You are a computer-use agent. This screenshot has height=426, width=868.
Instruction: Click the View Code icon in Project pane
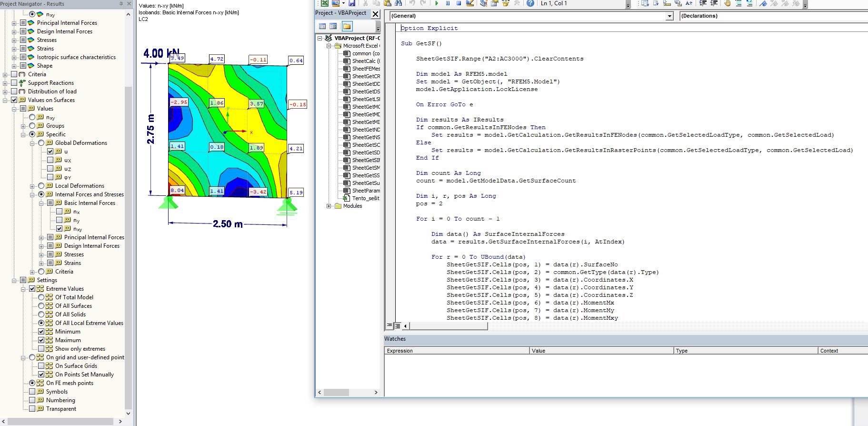[x=322, y=26]
